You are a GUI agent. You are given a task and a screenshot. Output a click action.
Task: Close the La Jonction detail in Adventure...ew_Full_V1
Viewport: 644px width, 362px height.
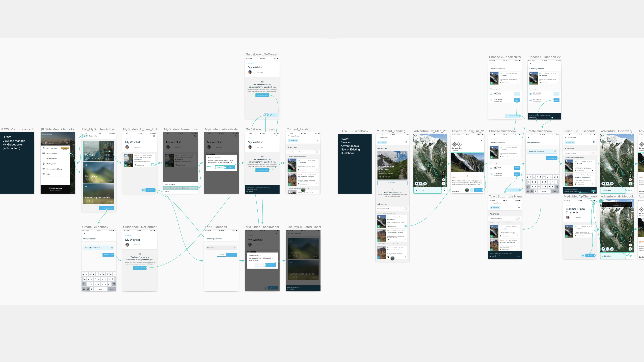point(481,140)
